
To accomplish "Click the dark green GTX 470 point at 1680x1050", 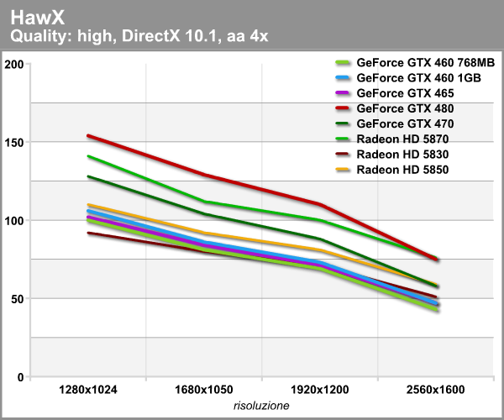I will [x=204, y=213].
